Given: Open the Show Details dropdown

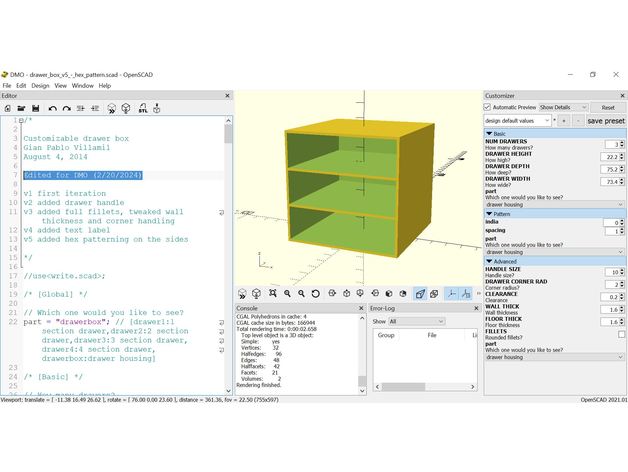Looking at the screenshot, I should (x=562, y=107).
